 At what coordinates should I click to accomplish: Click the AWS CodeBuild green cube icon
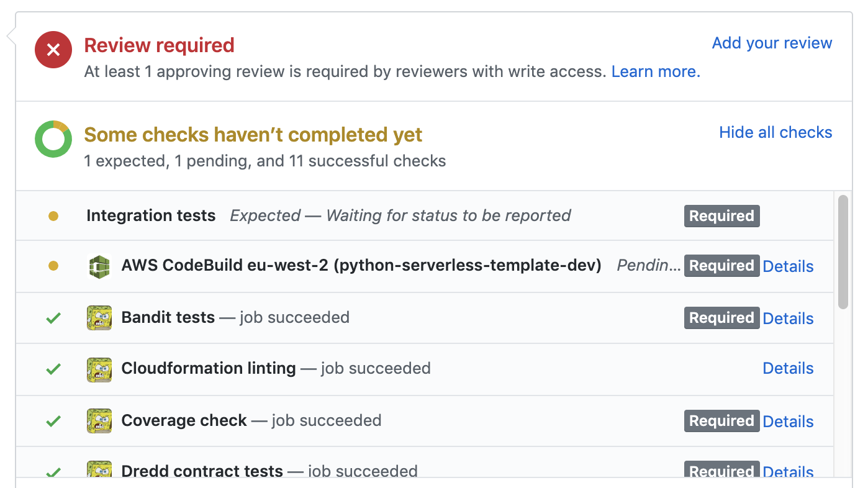[99, 266]
